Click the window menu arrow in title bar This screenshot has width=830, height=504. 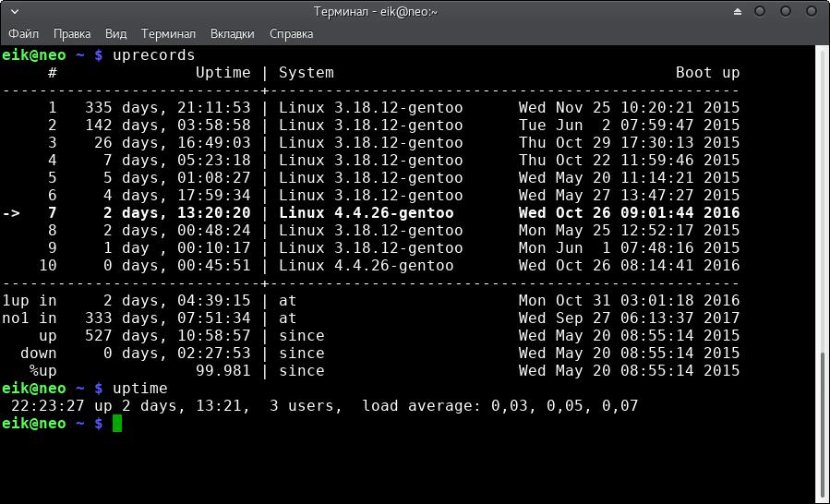tap(15, 11)
